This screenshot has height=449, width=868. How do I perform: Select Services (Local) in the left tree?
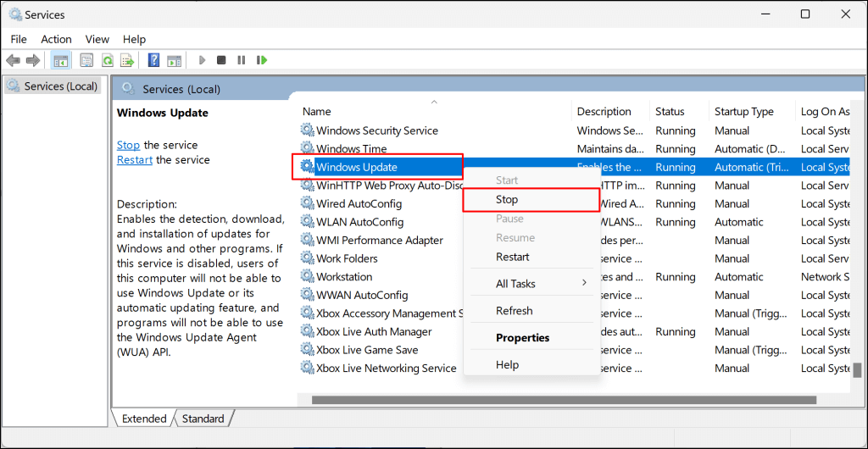coord(60,86)
